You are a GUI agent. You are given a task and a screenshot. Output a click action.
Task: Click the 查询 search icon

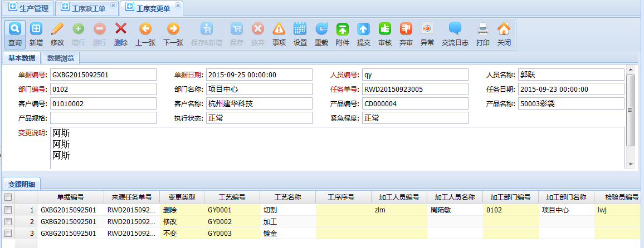[15, 29]
